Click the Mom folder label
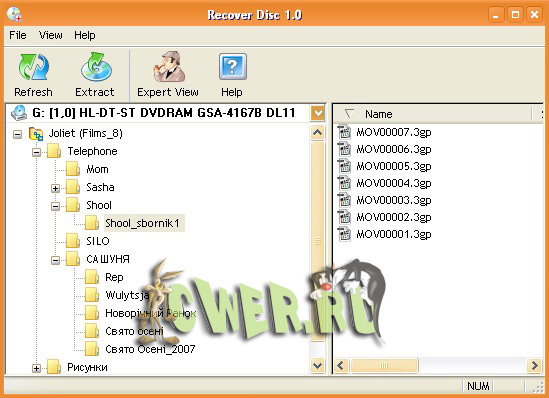 pos(97,169)
